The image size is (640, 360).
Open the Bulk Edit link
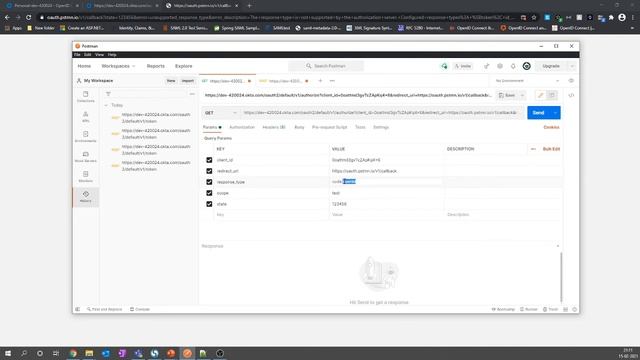(x=551, y=149)
